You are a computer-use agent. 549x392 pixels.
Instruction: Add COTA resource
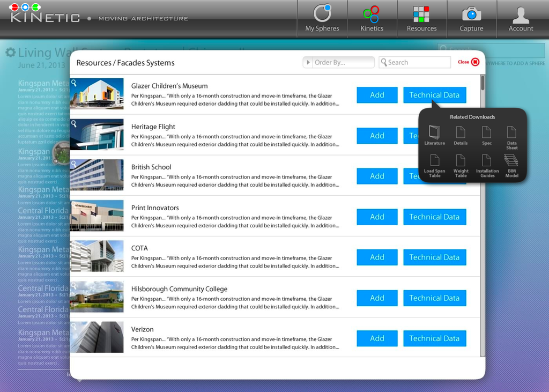[x=377, y=257]
